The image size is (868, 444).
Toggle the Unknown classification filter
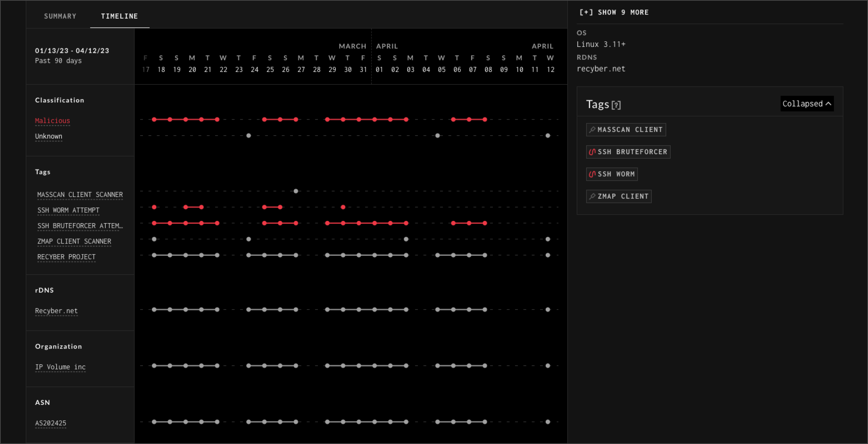(48, 136)
